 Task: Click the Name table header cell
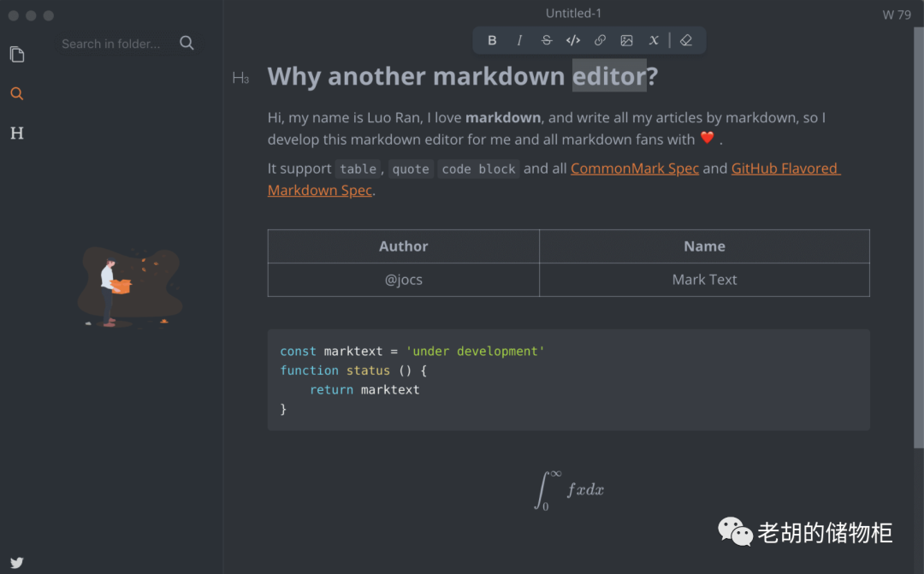click(x=704, y=246)
